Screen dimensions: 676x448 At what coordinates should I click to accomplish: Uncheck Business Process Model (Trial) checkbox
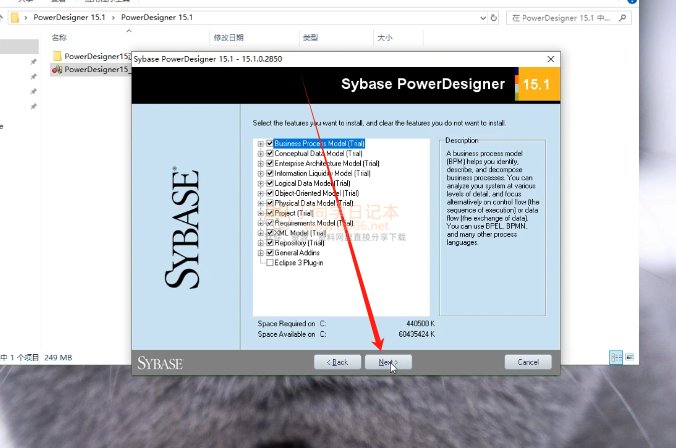[270, 143]
